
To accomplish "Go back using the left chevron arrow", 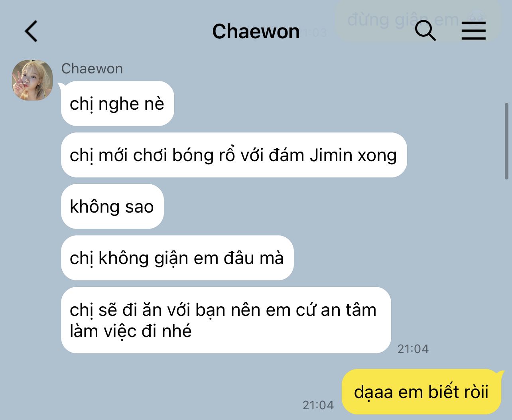I will pos(31,31).
